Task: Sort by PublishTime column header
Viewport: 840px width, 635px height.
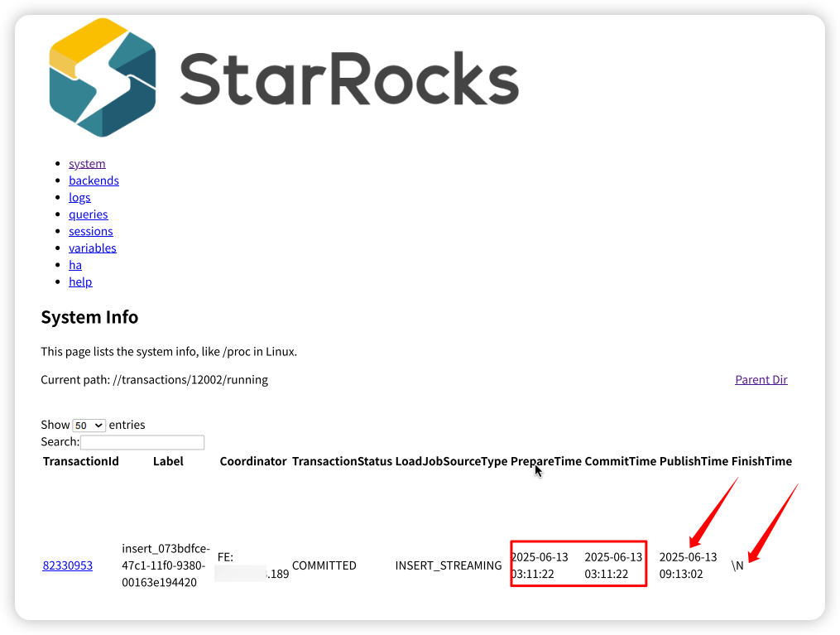Action: [x=694, y=461]
